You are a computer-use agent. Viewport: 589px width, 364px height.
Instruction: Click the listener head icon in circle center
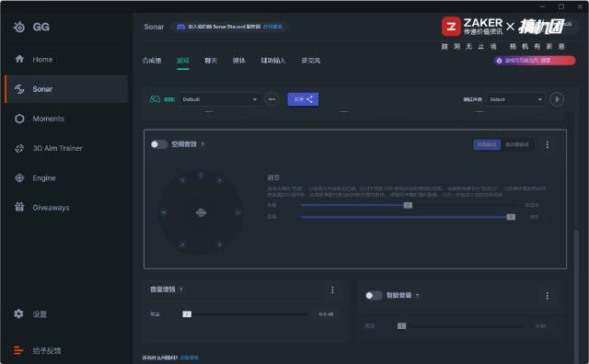coord(201,212)
